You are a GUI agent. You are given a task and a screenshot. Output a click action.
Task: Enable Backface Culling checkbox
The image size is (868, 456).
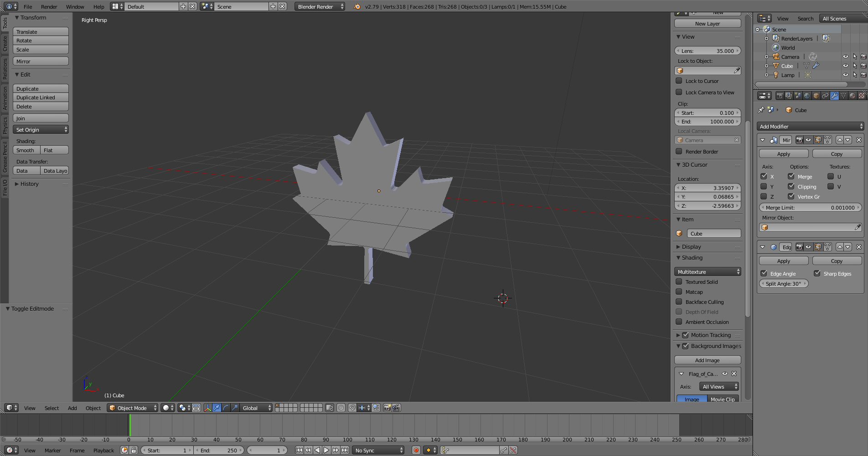pyautogui.click(x=679, y=302)
